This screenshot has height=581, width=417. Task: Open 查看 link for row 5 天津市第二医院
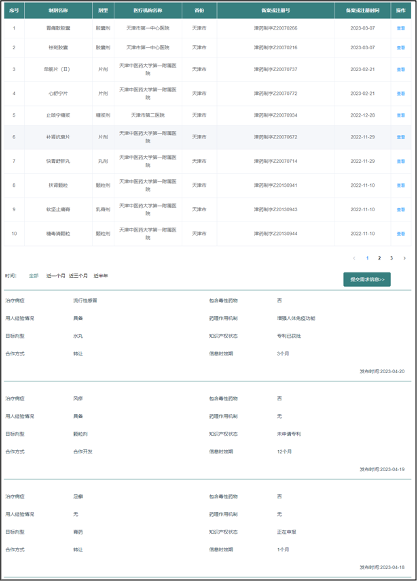(x=401, y=115)
